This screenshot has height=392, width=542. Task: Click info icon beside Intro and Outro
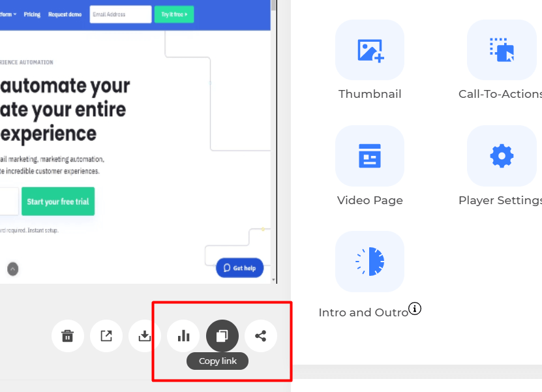[x=415, y=309]
